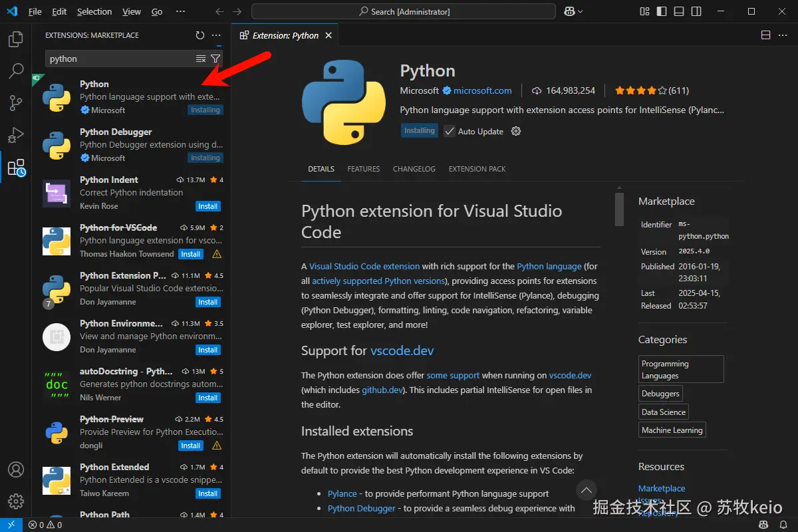Toggle primary side bar layout button
Screen dimensions: 798x532
pos(662,11)
